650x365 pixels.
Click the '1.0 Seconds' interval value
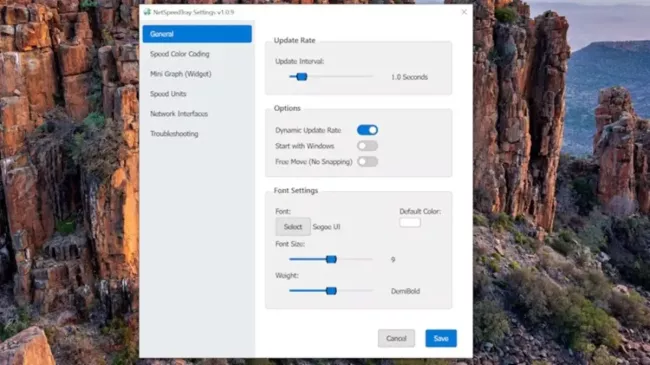[409, 77]
